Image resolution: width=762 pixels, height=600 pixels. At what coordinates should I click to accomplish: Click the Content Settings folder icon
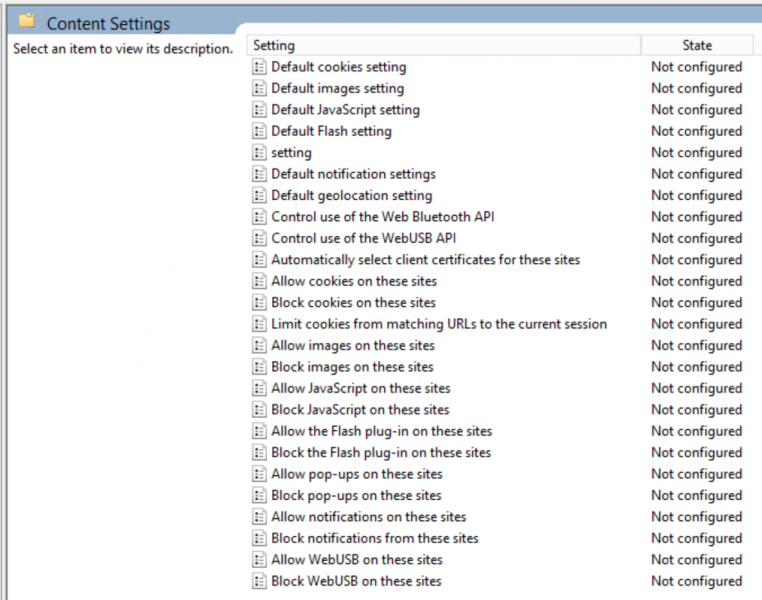click(x=27, y=21)
